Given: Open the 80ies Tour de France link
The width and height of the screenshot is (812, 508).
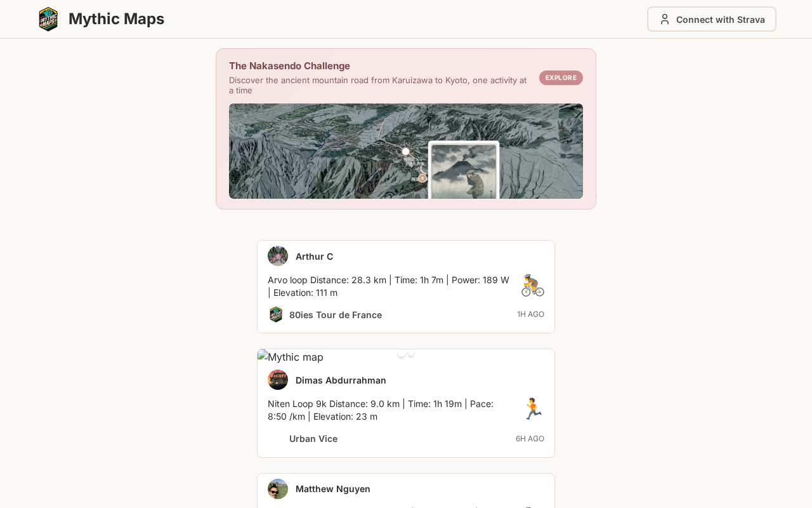Looking at the screenshot, I should tap(336, 315).
